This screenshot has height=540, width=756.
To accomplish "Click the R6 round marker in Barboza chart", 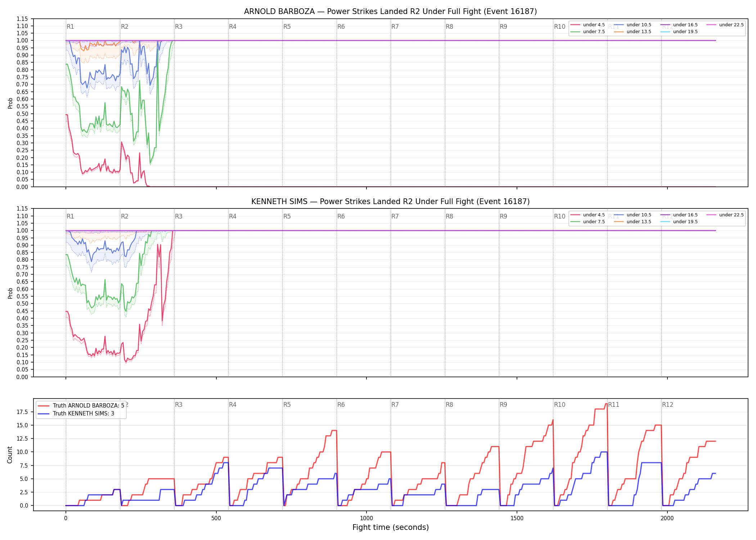I will [341, 27].
